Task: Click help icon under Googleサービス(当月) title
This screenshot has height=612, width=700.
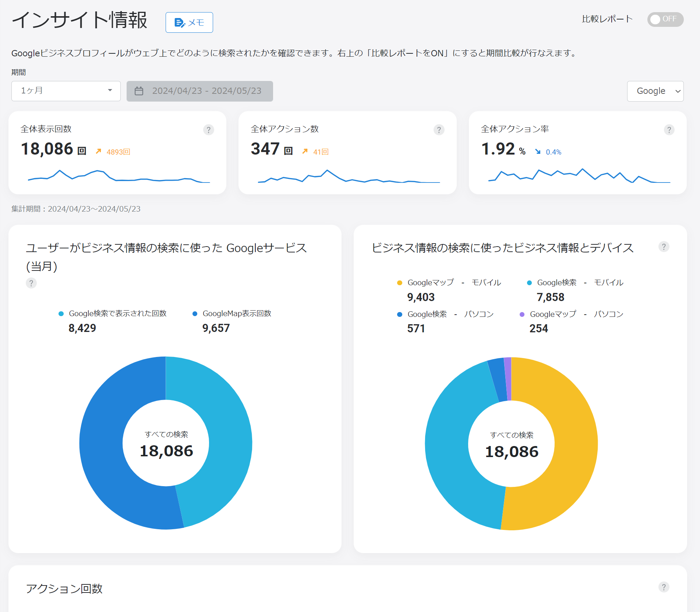Action: tap(31, 283)
